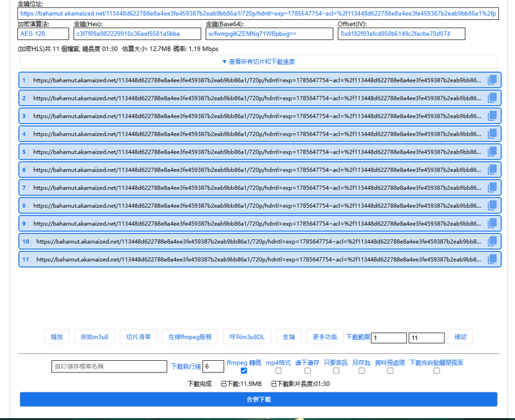
Task: Check the 只要音訊 option
Action: 336,370
